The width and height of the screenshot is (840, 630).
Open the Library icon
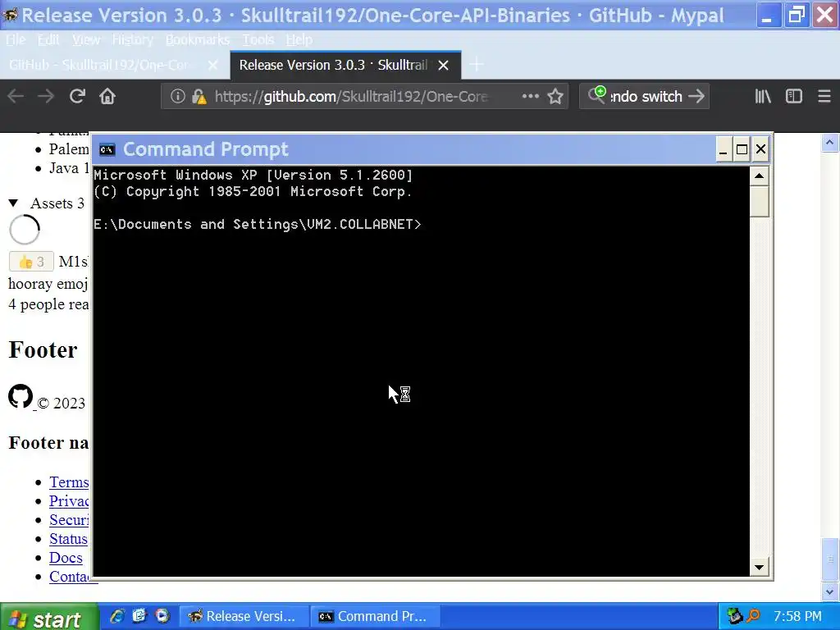(x=763, y=97)
